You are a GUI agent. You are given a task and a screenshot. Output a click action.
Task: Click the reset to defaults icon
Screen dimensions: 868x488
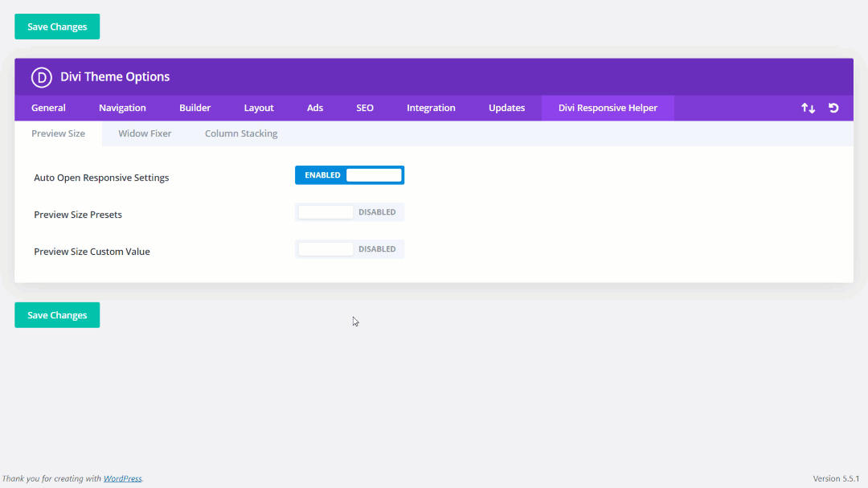coord(833,108)
